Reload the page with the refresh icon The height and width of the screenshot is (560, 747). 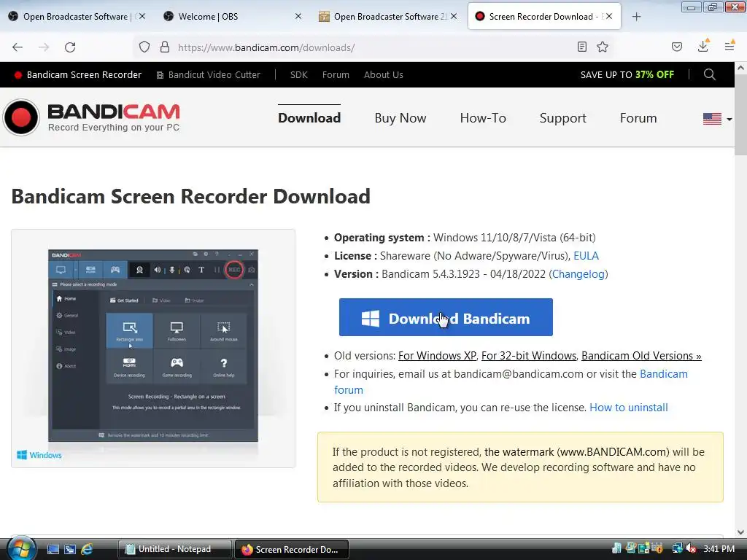click(70, 47)
